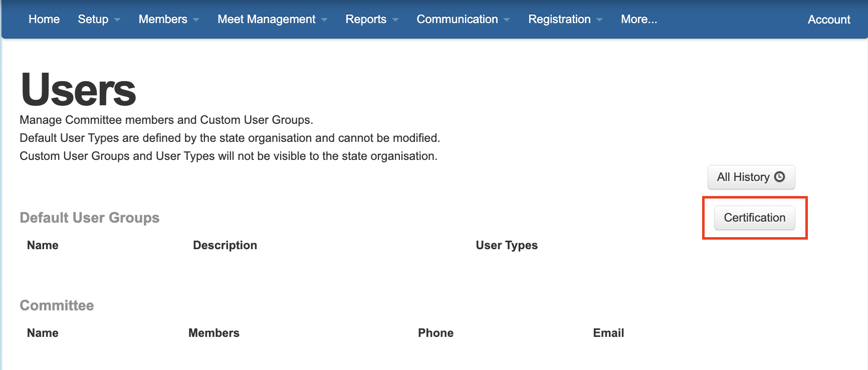Open the Account link
The width and height of the screenshot is (868, 370).
(829, 20)
